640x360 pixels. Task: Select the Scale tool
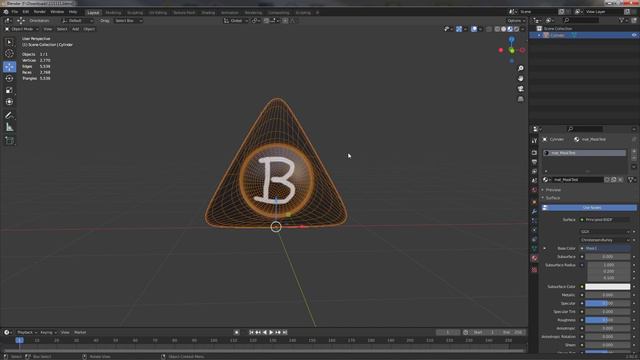coord(9,90)
